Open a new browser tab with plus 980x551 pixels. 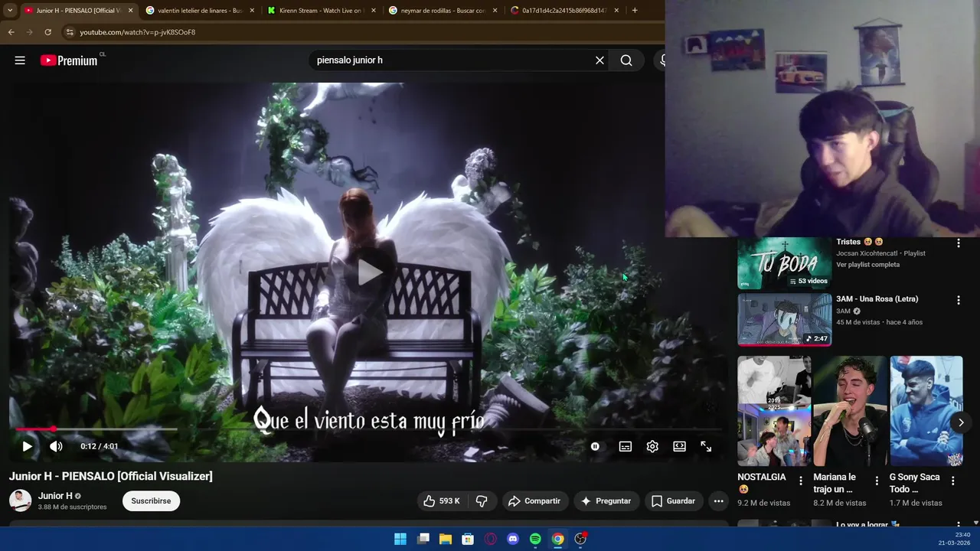(635, 11)
